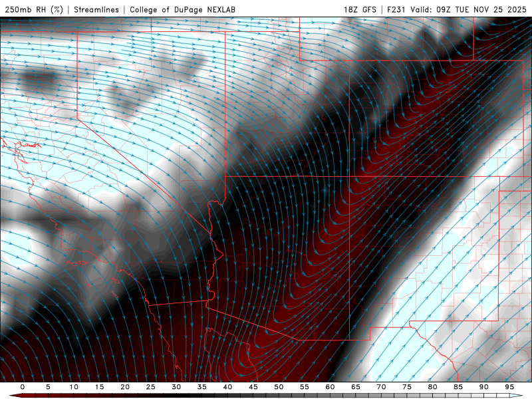
Task: Click the "70" value on the color scale
Action: click(381, 387)
